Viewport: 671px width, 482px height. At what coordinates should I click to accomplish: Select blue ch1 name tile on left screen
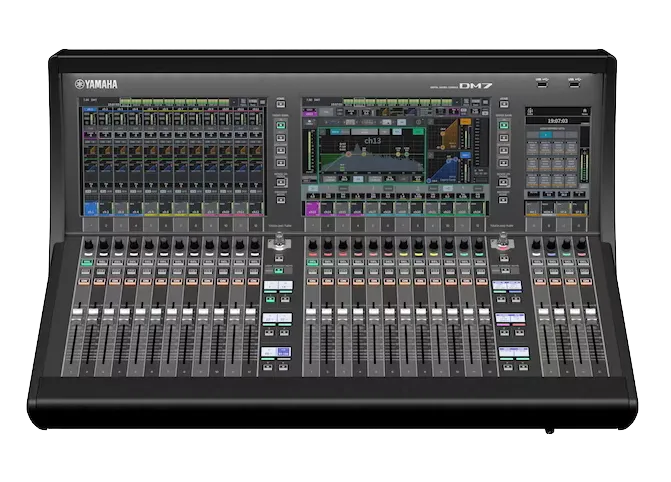(91, 208)
